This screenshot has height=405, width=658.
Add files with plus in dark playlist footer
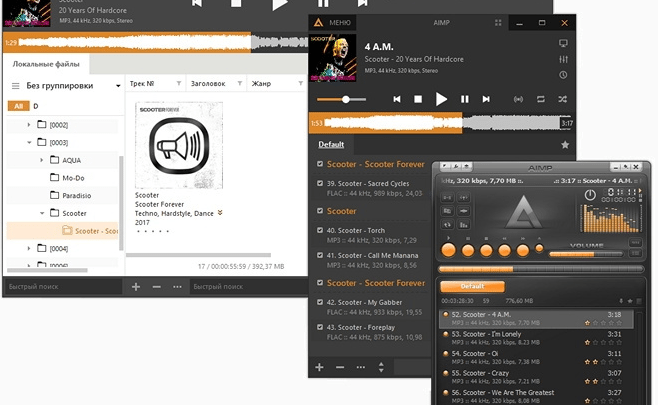(x=319, y=367)
